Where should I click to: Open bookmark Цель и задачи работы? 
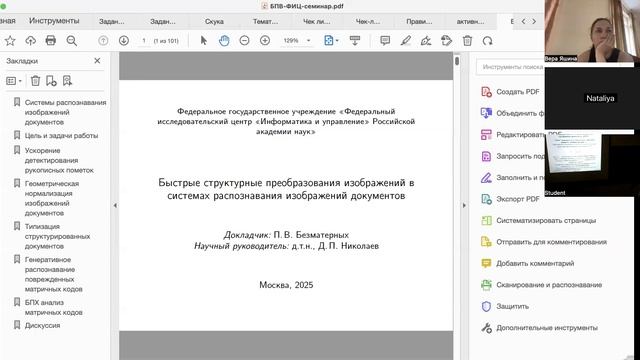pos(61,136)
